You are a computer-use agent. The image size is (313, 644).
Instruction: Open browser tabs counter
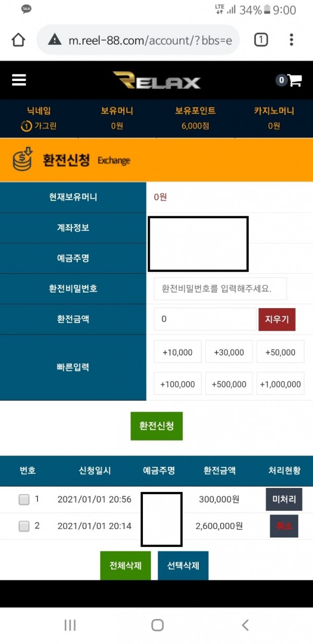[261, 40]
